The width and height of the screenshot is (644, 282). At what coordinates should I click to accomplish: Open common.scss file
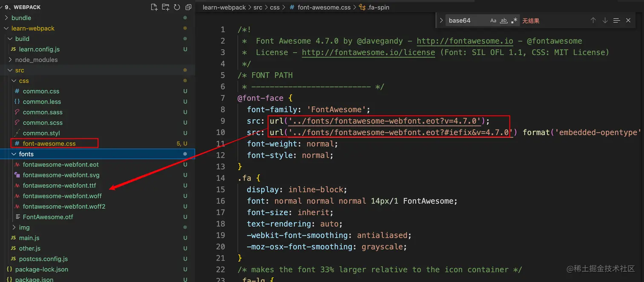(43, 122)
